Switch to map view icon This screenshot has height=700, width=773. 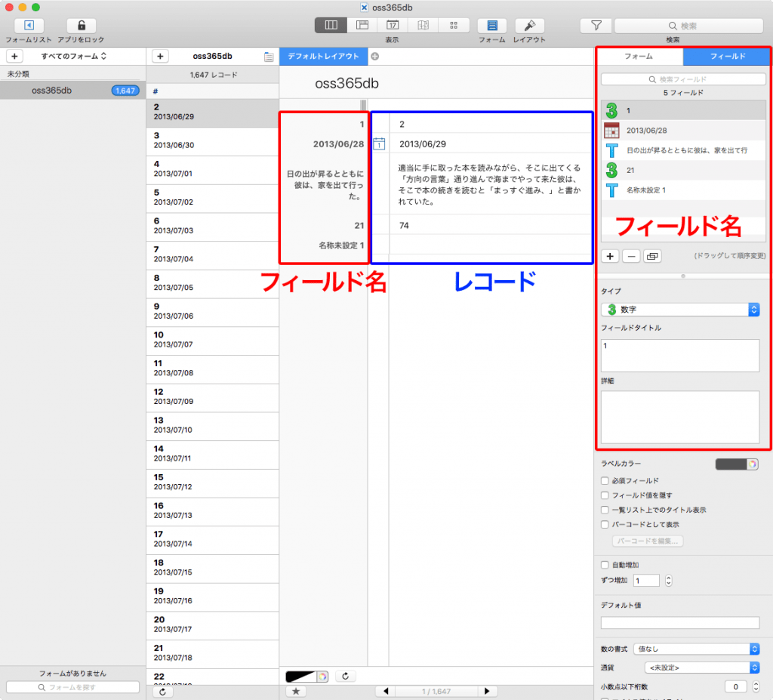[423, 25]
